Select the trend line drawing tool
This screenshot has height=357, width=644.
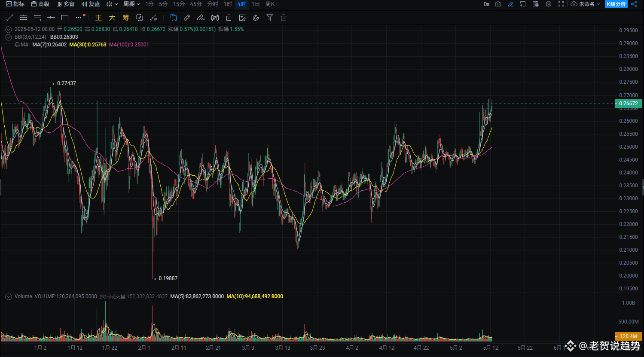tap(10, 18)
